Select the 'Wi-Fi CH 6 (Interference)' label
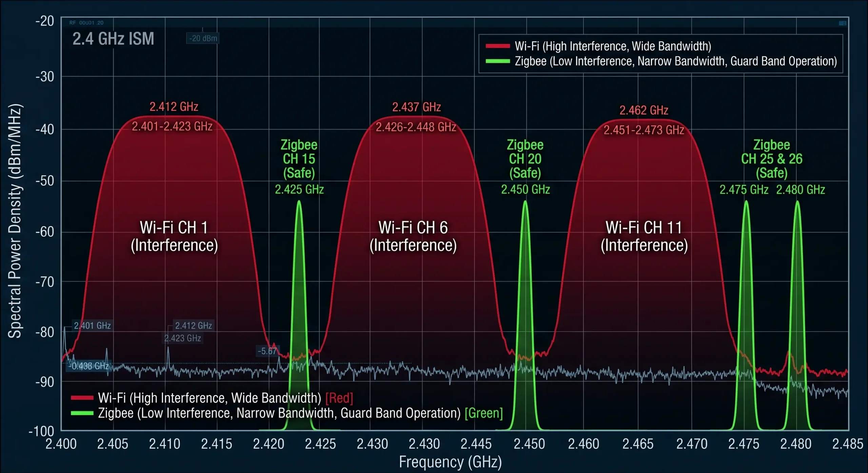Image resolution: width=868 pixels, height=473 pixels. point(413,236)
